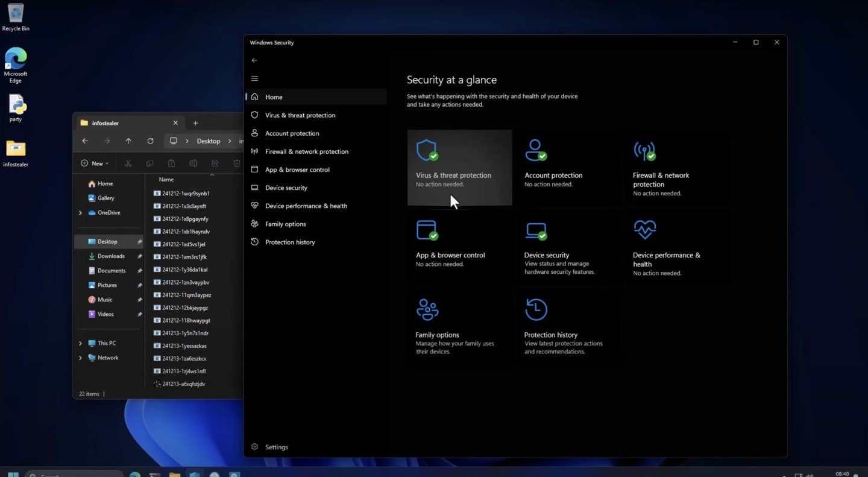Image resolution: width=868 pixels, height=477 pixels.
Task: Open Virus & threat protection from sidebar
Action: coord(300,115)
